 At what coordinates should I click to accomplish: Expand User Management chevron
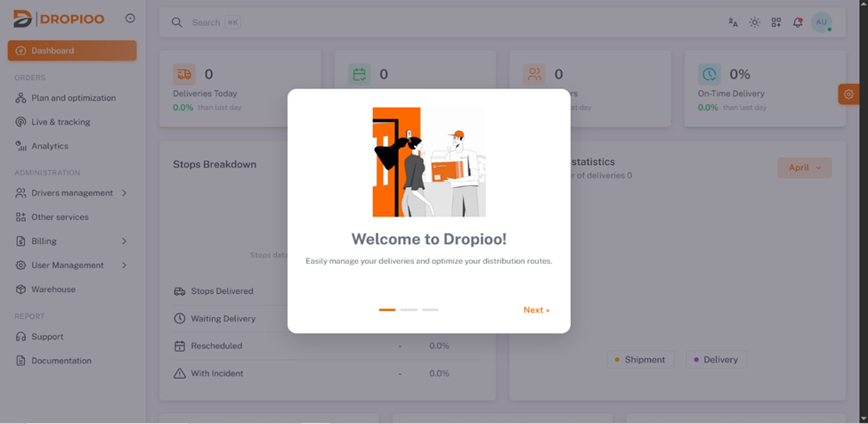point(124,265)
